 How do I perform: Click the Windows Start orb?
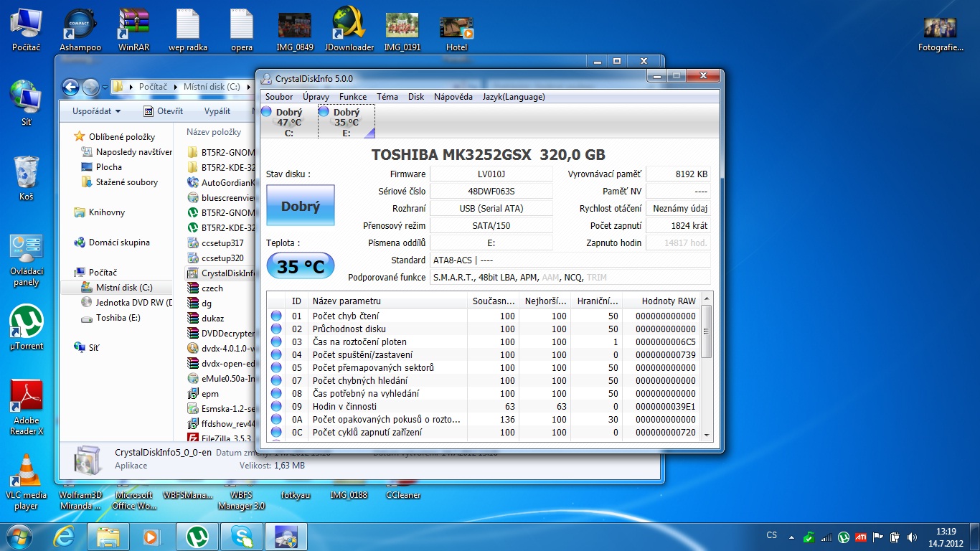pyautogui.click(x=19, y=536)
